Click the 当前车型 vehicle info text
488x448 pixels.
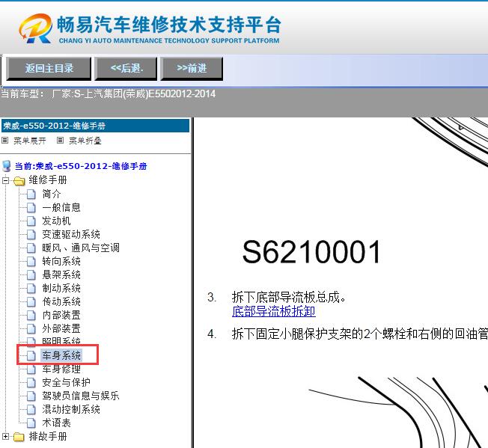click(x=108, y=93)
